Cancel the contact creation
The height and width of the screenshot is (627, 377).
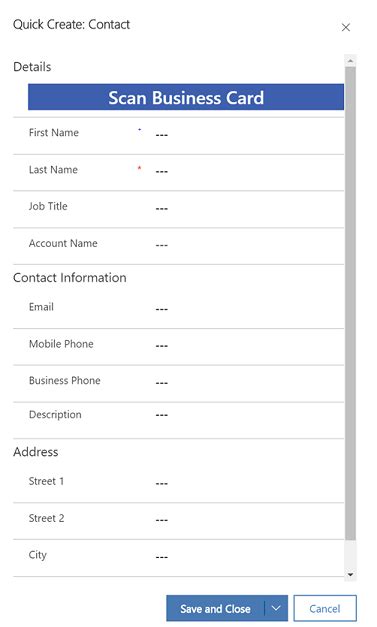point(325,608)
